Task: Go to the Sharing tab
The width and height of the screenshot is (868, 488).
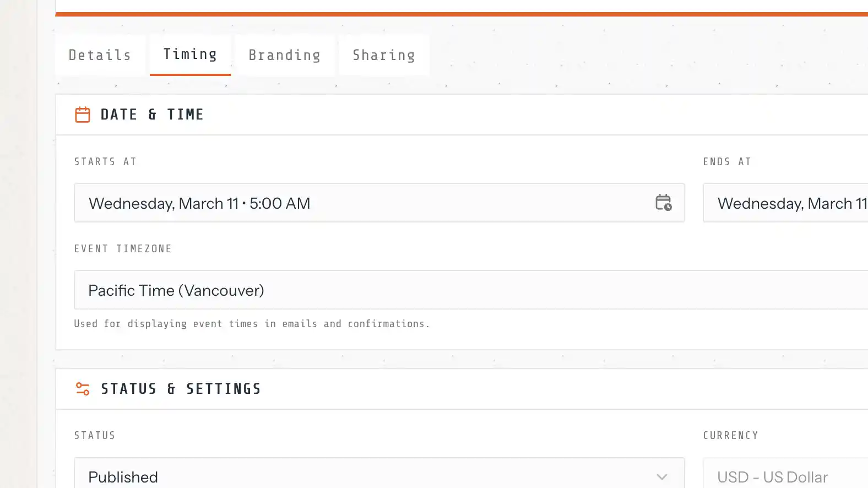Action: 384,55
